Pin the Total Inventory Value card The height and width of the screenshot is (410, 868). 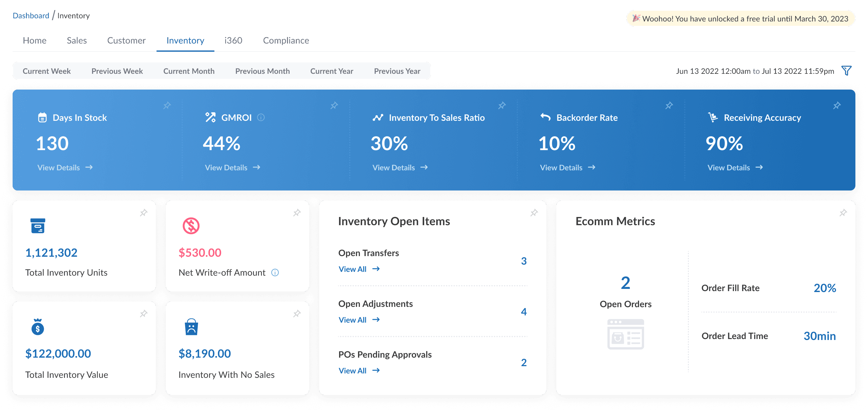click(x=144, y=313)
